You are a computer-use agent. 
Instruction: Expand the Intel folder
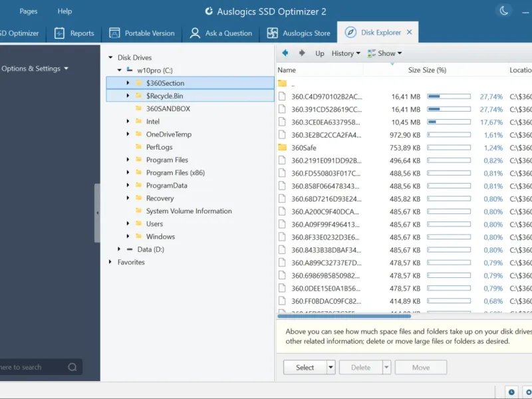pos(128,121)
